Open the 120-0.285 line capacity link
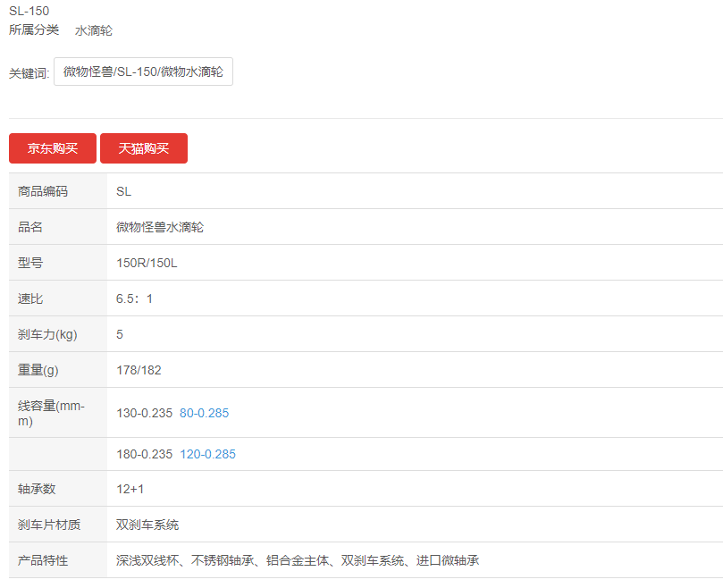This screenshot has width=723, height=588. tap(207, 454)
